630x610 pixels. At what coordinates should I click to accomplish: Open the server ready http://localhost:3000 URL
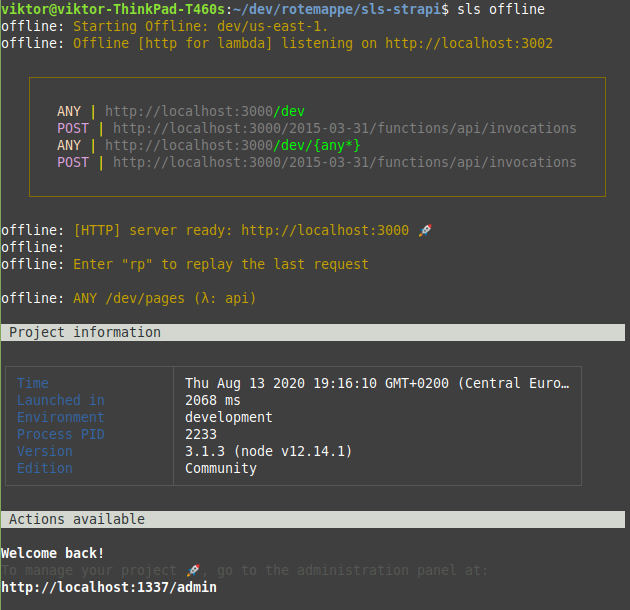pos(324,230)
